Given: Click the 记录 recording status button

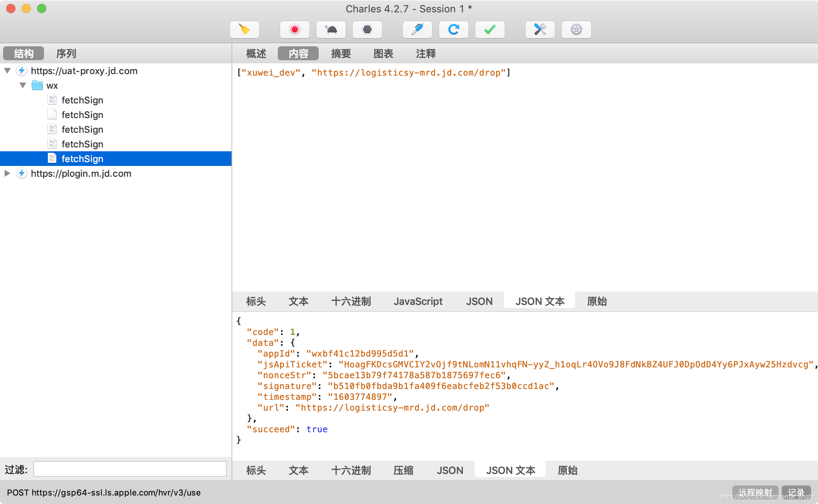Looking at the screenshot, I should point(796,492).
